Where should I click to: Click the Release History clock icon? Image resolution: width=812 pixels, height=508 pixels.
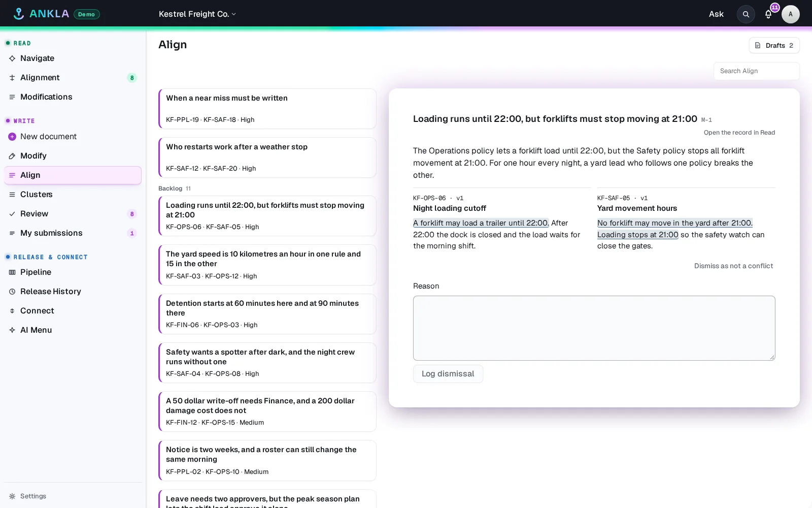(x=12, y=292)
